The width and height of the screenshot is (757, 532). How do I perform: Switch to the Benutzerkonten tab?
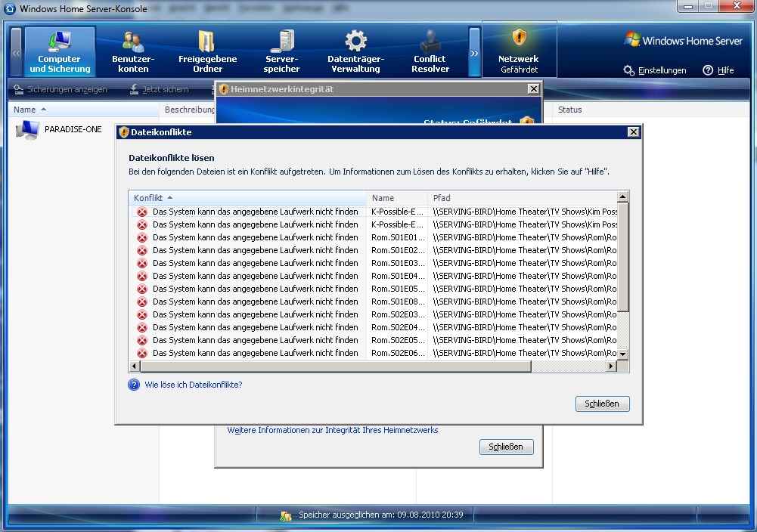133,51
